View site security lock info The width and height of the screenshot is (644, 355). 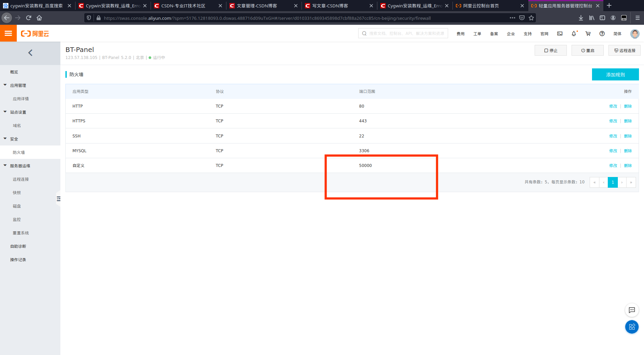99,18
